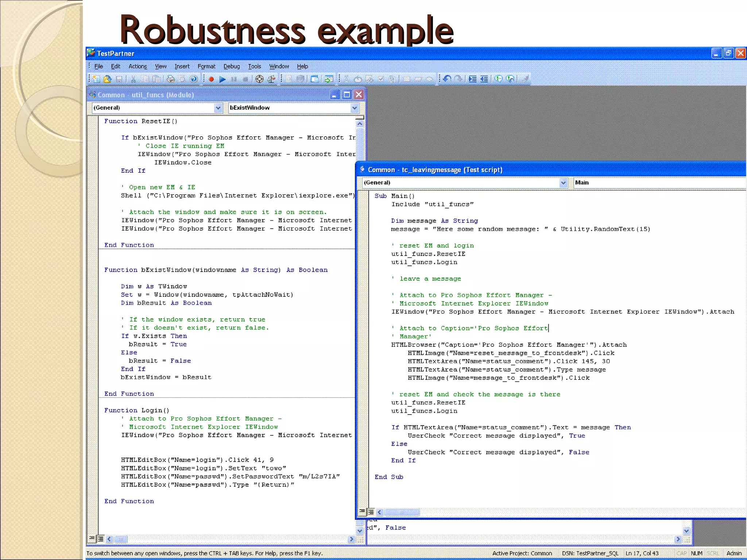Screen dimensions: 747x560
Task: Toggle Procedure View in util_funcs window
Action: coord(92,538)
